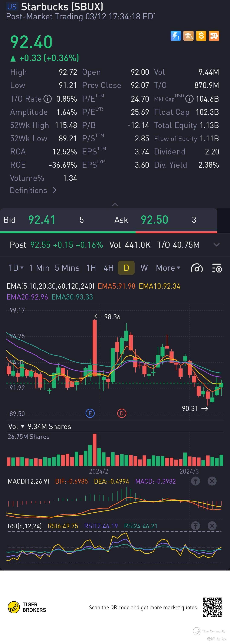The image size is (230, 644).
Task: Collapse the quote details section
Action: (115, 205)
